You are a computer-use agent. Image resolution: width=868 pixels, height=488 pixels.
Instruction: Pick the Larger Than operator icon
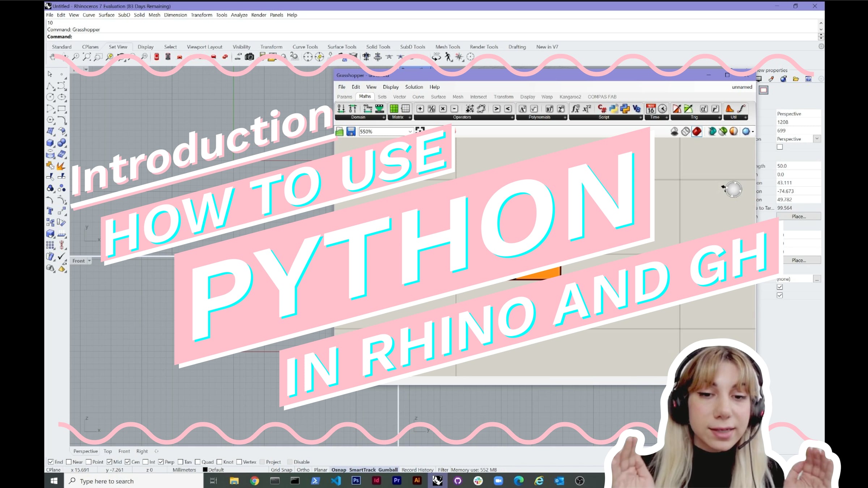(497, 109)
